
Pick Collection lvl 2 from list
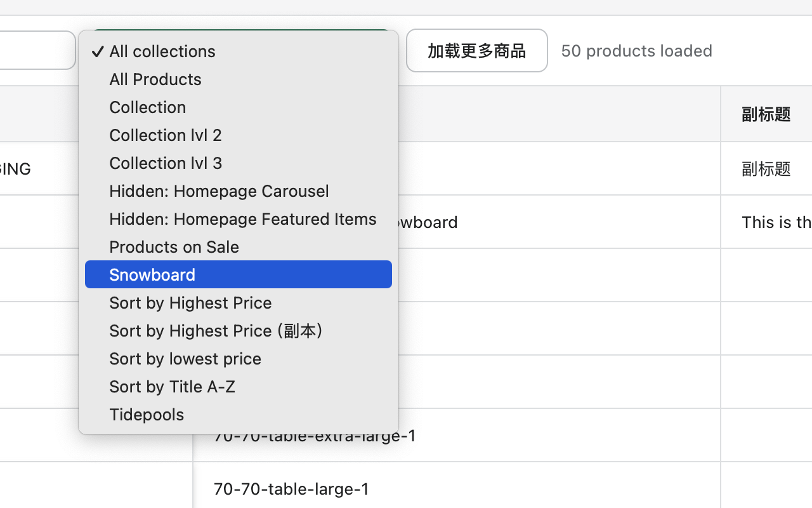coord(166,135)
